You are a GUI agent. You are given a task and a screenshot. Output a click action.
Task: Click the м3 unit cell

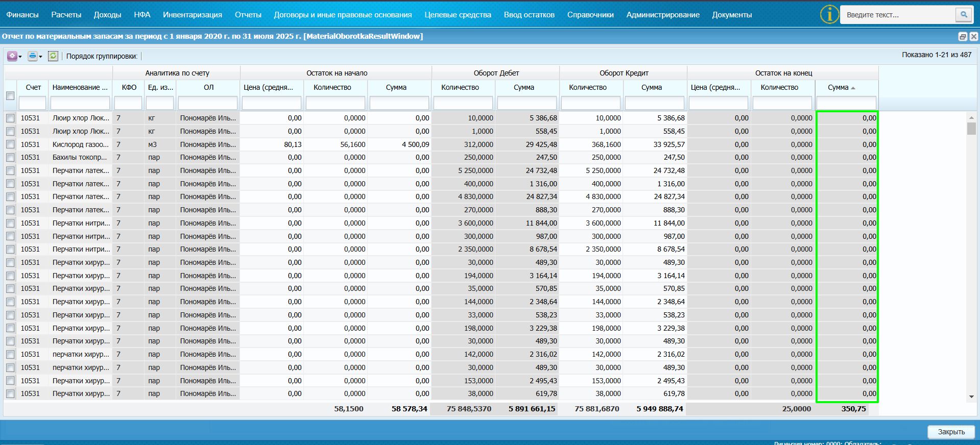153,144
